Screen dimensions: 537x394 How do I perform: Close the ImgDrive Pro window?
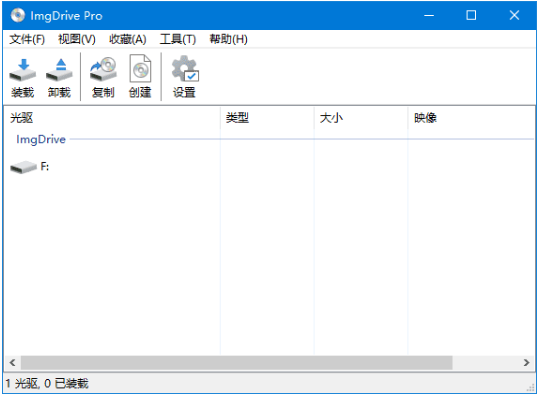point(514,15)
